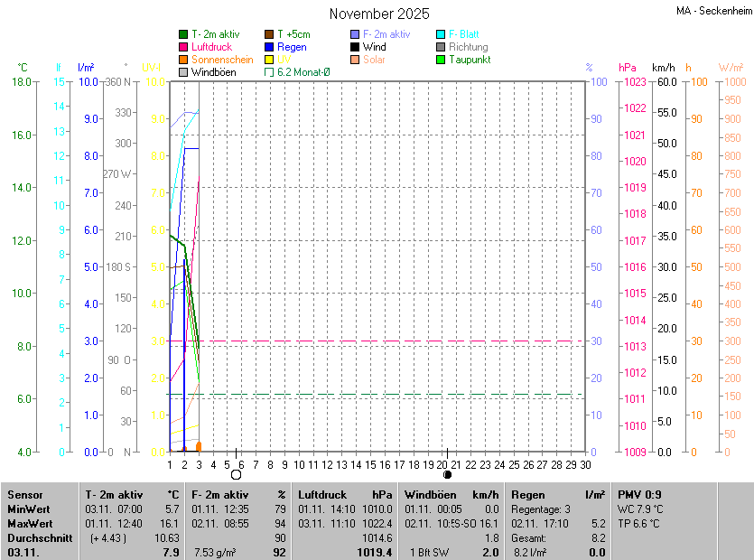Screen dimensions: 754x560
Task: Select the T- 2m aktiv column header
Action: [114, 495]
